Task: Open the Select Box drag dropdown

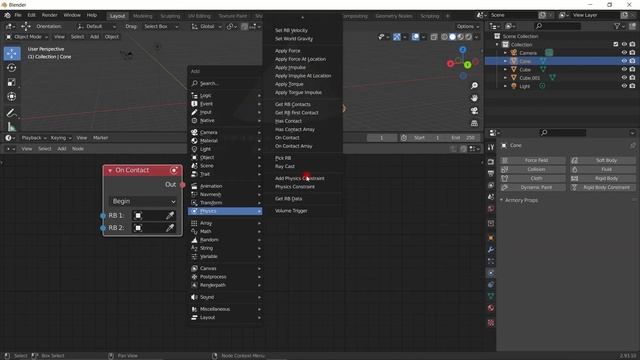Action: click(x=161, y=27)
